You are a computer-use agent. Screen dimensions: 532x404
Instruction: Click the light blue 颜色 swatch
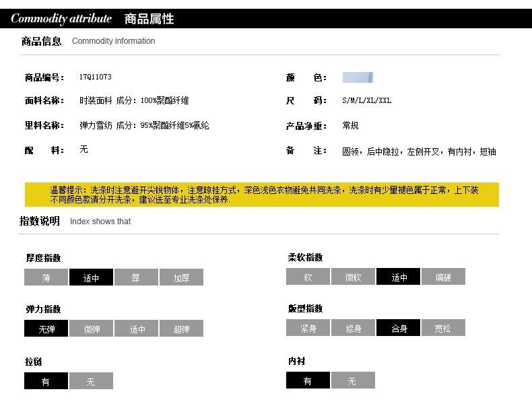pos(358,77)
